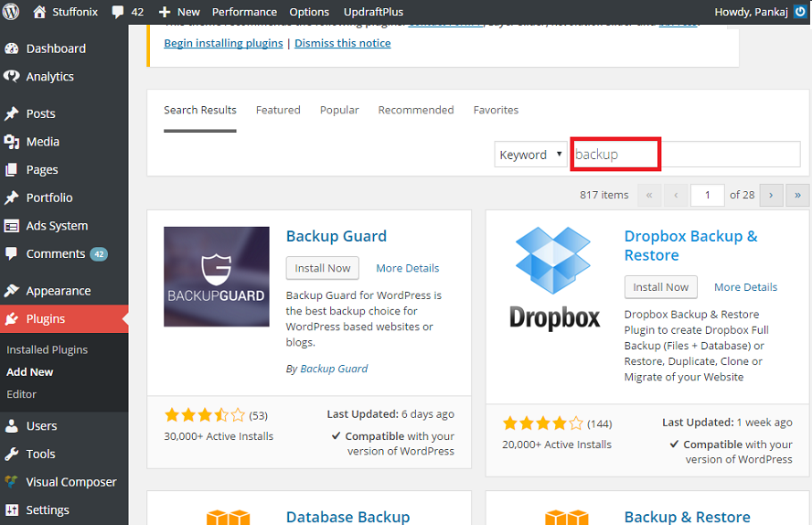
Task: Click the Portfolio pin icon
Action: [x=11, y=198]
